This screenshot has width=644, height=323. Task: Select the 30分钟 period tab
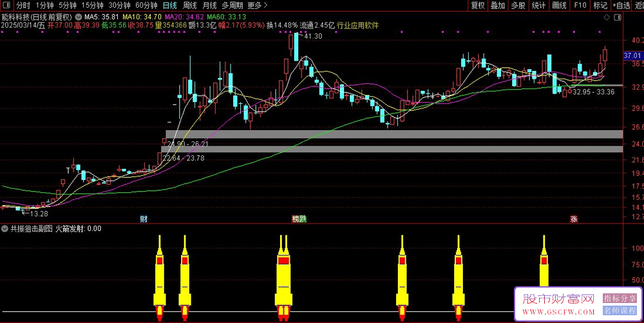[x=120, y=5]
